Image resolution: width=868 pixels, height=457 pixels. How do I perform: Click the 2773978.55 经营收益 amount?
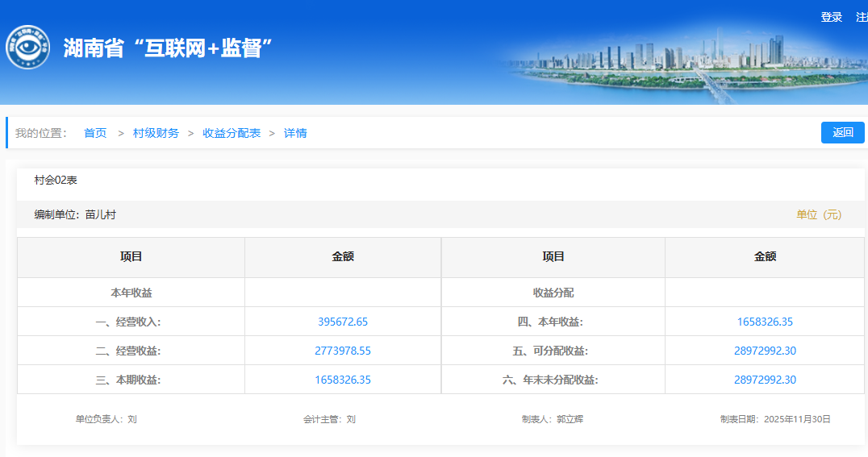coord(343,351)
